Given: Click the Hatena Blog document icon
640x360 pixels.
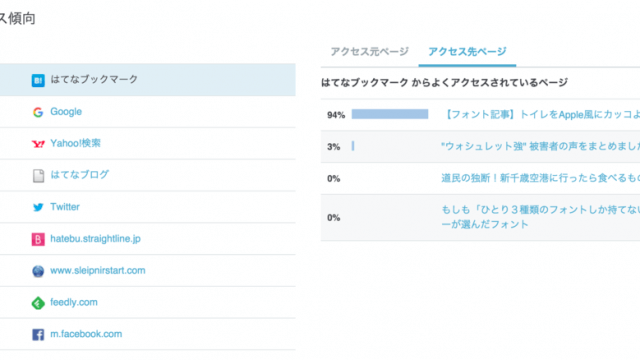Looking at the screenshot, I should (x=38, y=176).
